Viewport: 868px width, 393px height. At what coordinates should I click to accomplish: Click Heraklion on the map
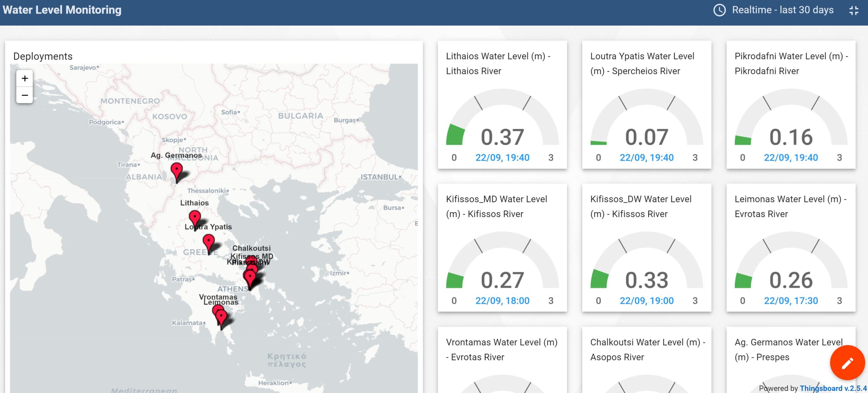[x=275, y=383]
